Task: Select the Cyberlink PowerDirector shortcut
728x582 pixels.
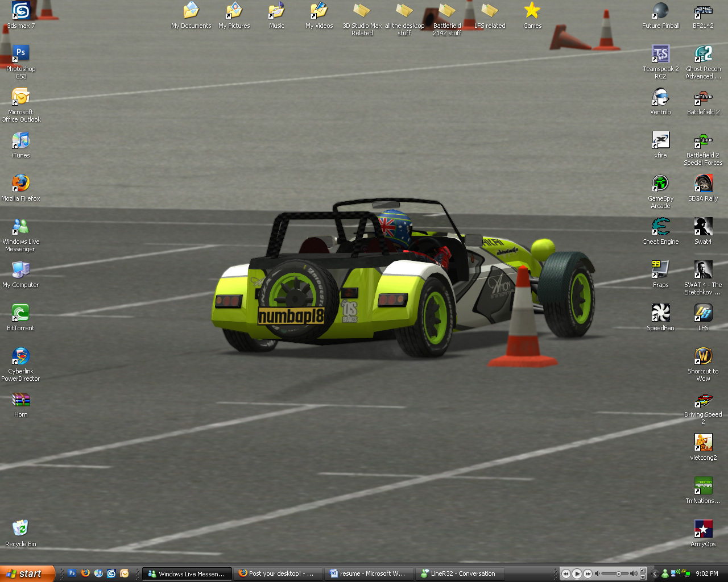Action: pos(21,364)
